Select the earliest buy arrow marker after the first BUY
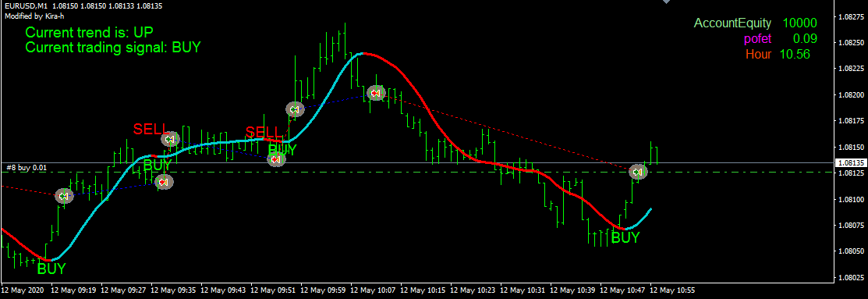The width and height of the screenshot is (868, 299). click(x=64, y=195)
